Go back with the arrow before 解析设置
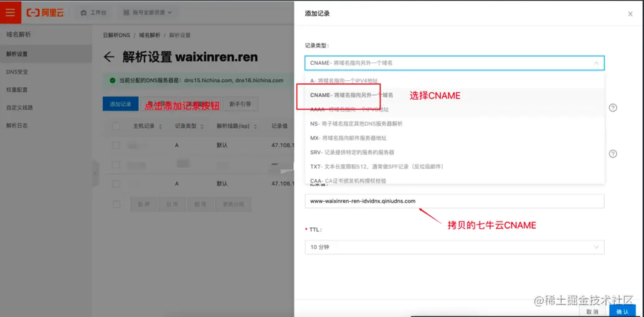This screenshot has height=317, width=644. pyautogui.click(x=109, y=57)
